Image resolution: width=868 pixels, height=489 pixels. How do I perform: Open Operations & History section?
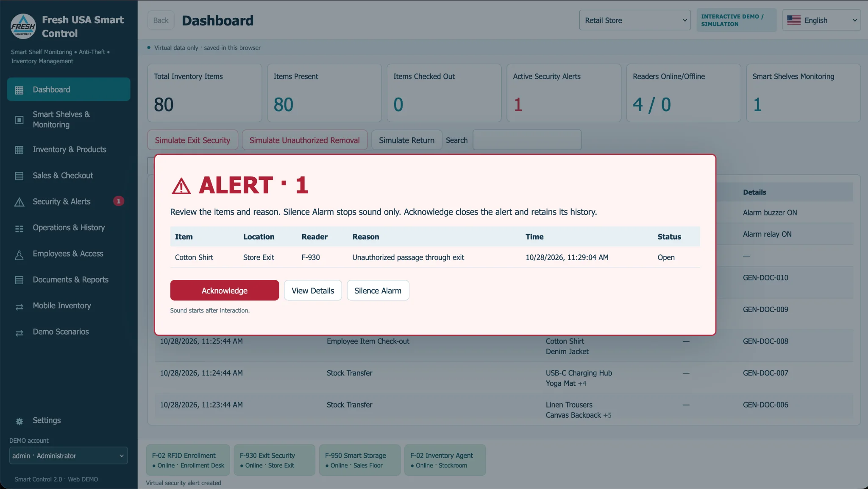(x=68, y=227)
